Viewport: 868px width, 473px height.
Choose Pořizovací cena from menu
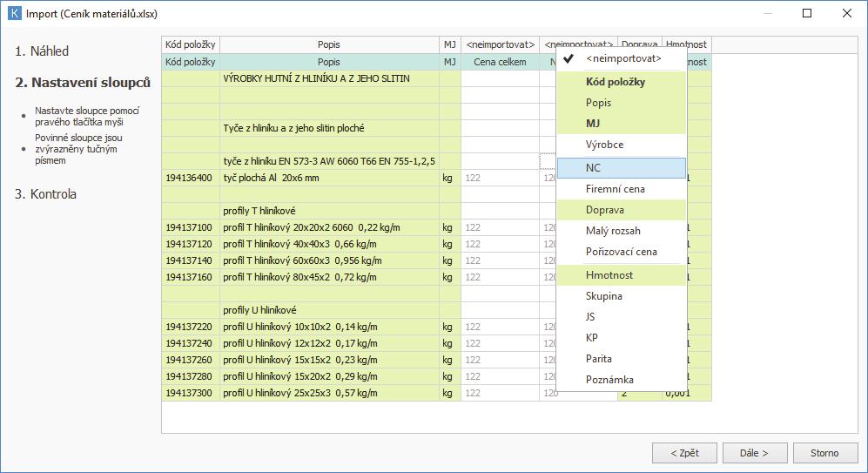tap(621, 252)
